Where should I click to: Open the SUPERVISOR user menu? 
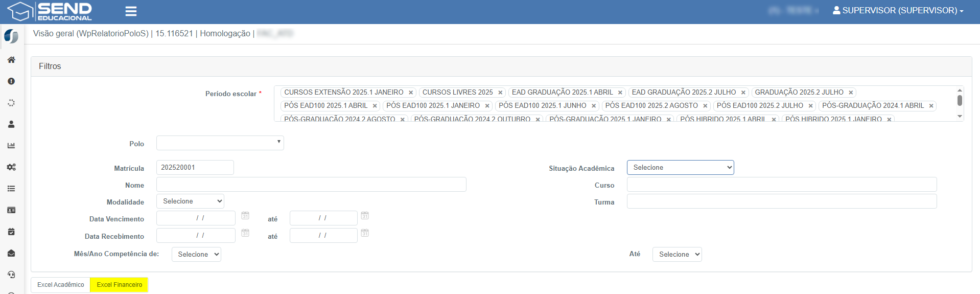(x=898, y=11)
